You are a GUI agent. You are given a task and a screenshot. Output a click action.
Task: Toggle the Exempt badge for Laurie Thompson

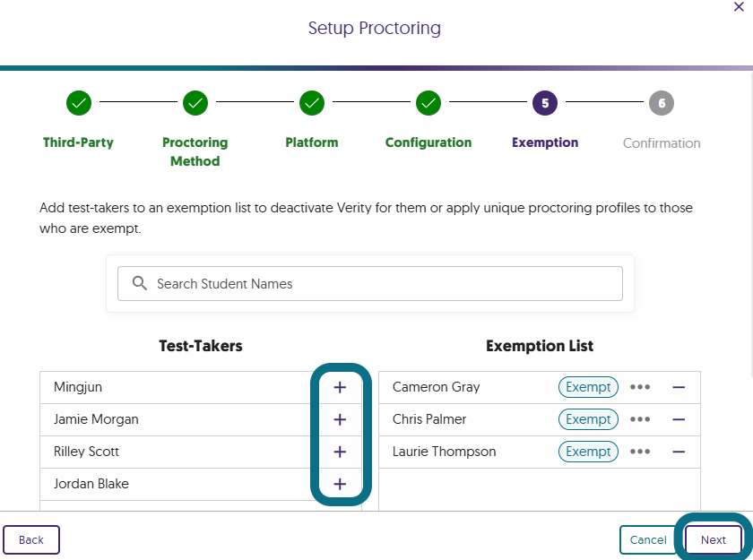(588, 452)
